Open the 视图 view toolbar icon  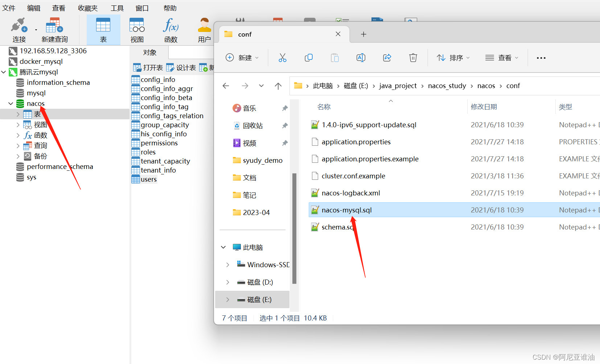(x=137, y=30)
